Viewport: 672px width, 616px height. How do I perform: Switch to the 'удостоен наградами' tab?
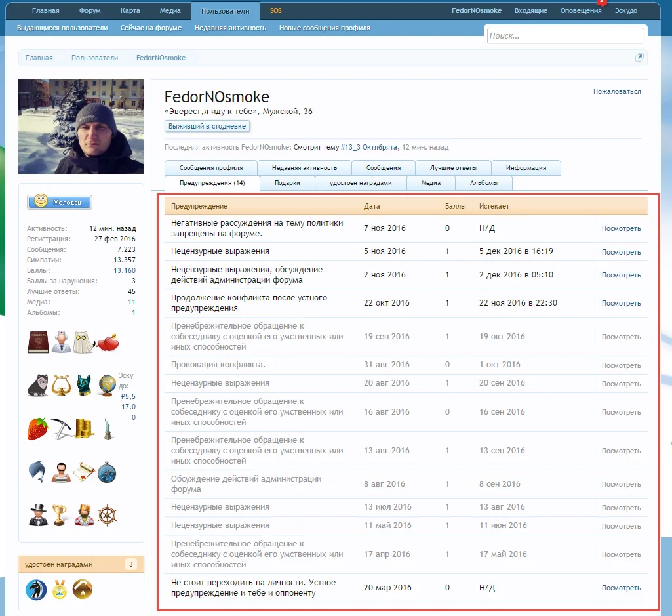coord(361,183)
